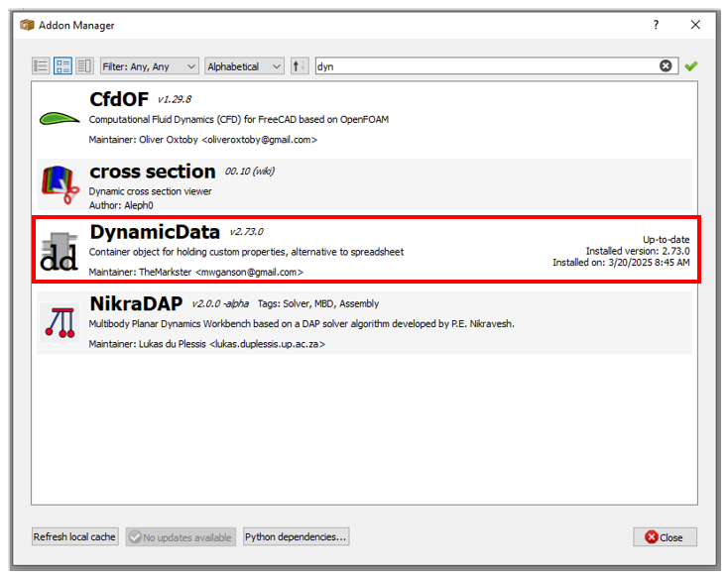Click NikraDAP Tags: Solver, MBD, Assembly

coord(318,303)
